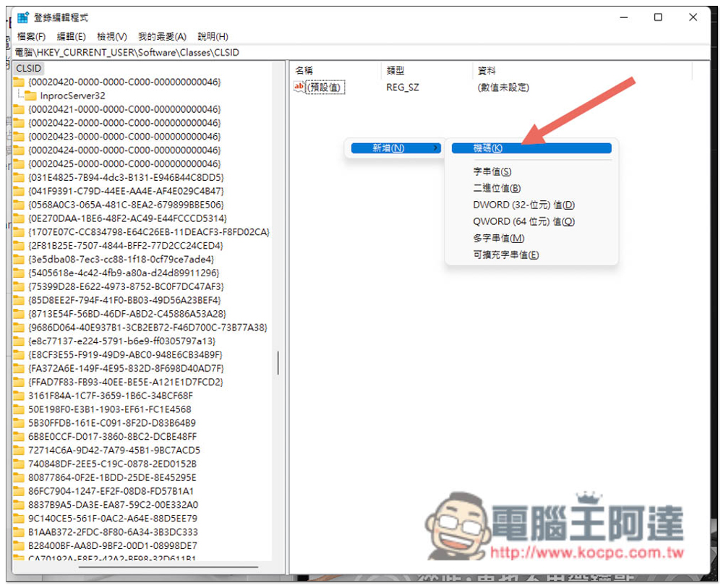Select key 5B30FFDB-161E-C091-8F2D-D83B64B9
Viewport: 723px width, 588px height.
click(x=112, y=423)
